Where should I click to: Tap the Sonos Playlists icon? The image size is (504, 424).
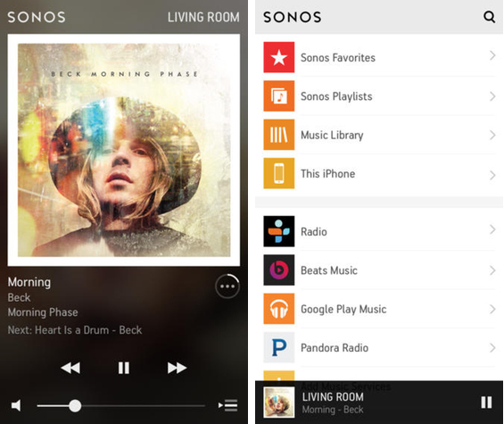pos(278,96)
